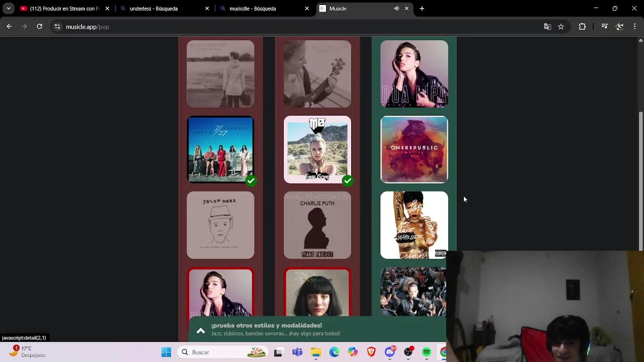Expand the tab search dropdown arrow
The width and height of the screenshot is (644, 362).
tap(9, 9)
